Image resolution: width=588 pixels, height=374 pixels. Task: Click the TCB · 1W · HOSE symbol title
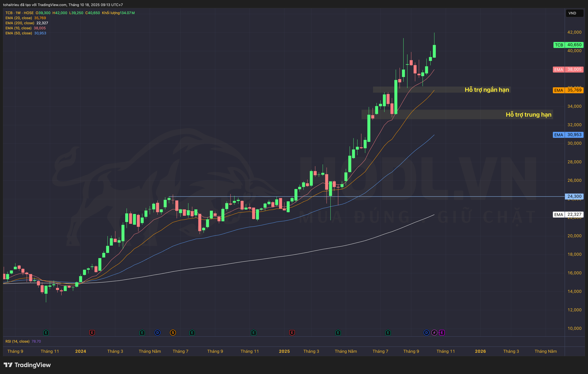[19, 13]
